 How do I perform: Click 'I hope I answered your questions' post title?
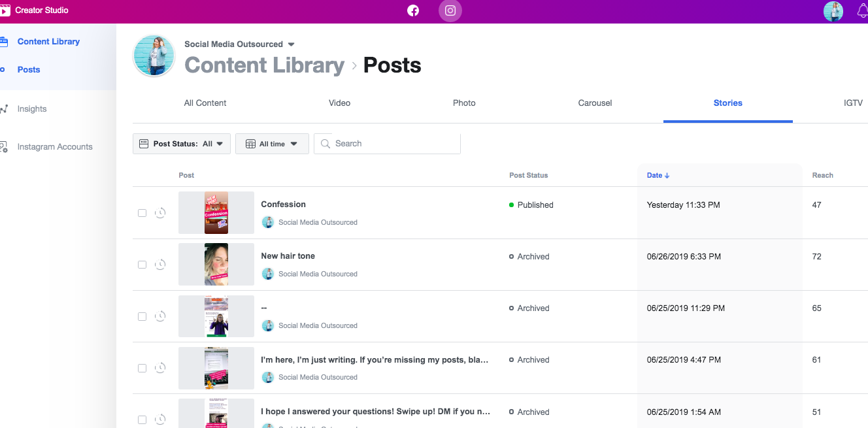click(375, 412)
